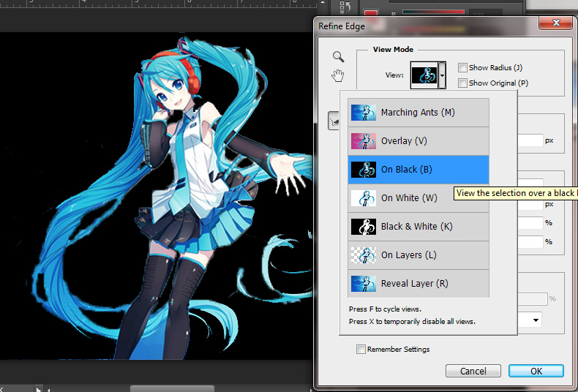
Task: Choose Black & White (K) view mode
Action: pos(419,226)
